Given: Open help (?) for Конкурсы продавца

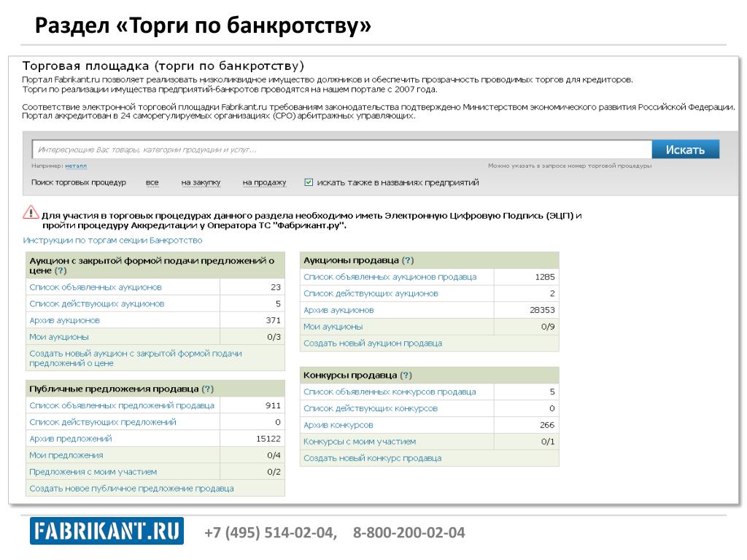Looking at the screenshot, I should 406,375.
